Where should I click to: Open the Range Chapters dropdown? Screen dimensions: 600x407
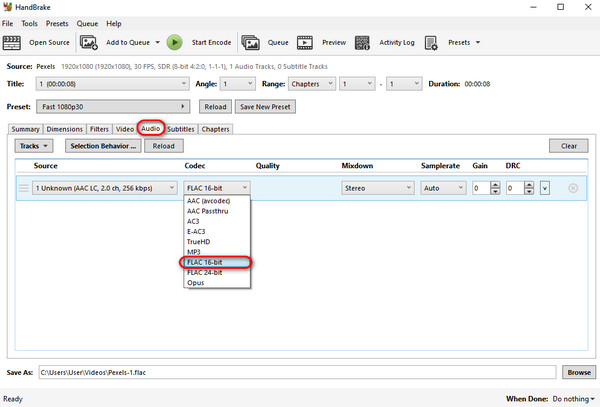click(311, 84)
